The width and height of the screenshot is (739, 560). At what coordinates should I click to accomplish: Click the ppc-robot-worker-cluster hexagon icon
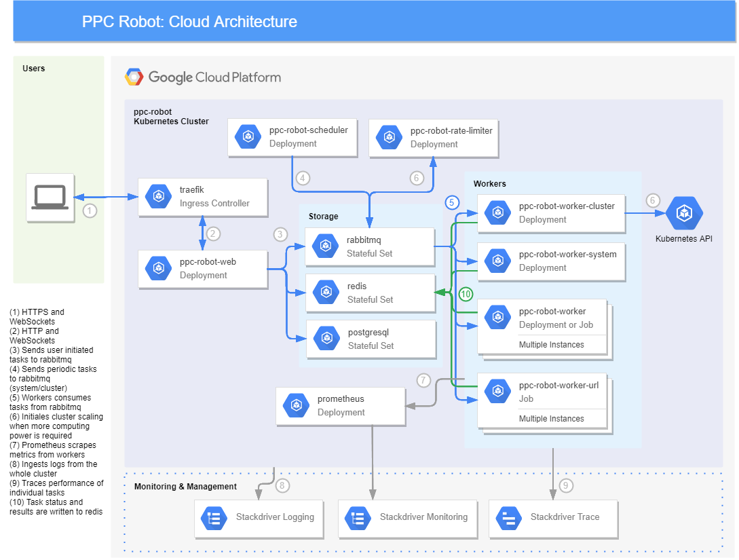click(498, 212)
